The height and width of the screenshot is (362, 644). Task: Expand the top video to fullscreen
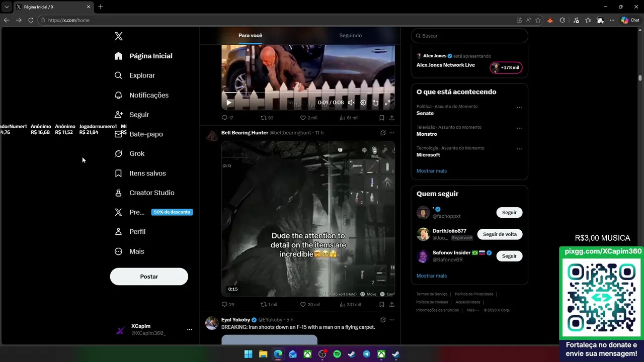pos(387,103)
